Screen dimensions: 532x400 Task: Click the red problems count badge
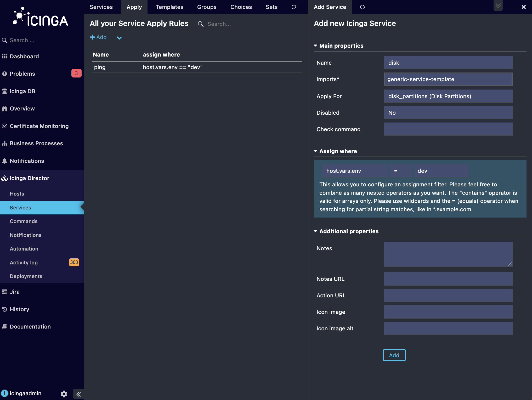pyautogui.click(x=76, y=73)
